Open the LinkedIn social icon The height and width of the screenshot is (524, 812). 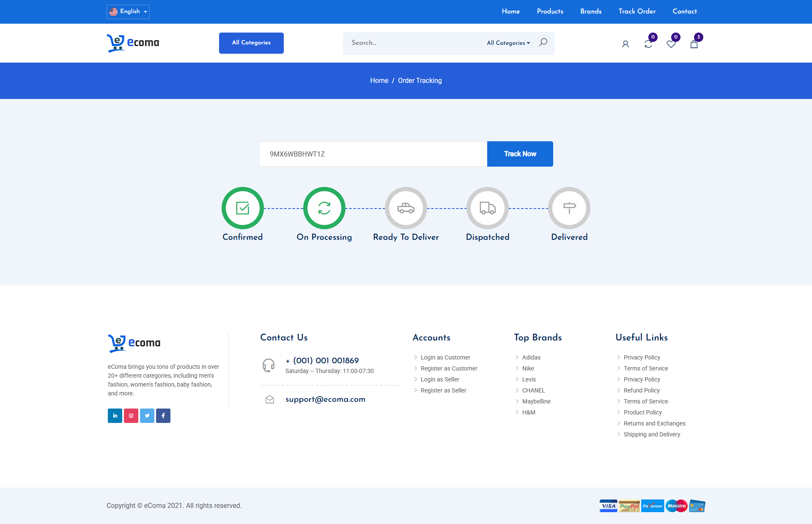(x=115, y=416)
